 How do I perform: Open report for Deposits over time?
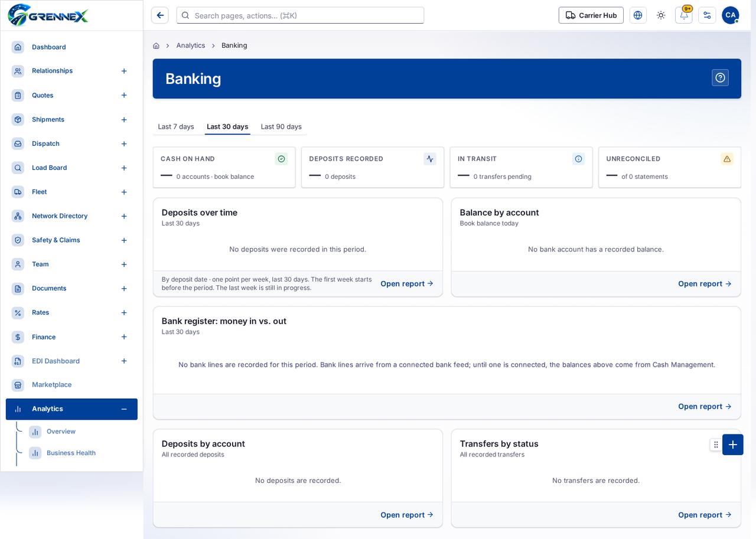point(407,284)
